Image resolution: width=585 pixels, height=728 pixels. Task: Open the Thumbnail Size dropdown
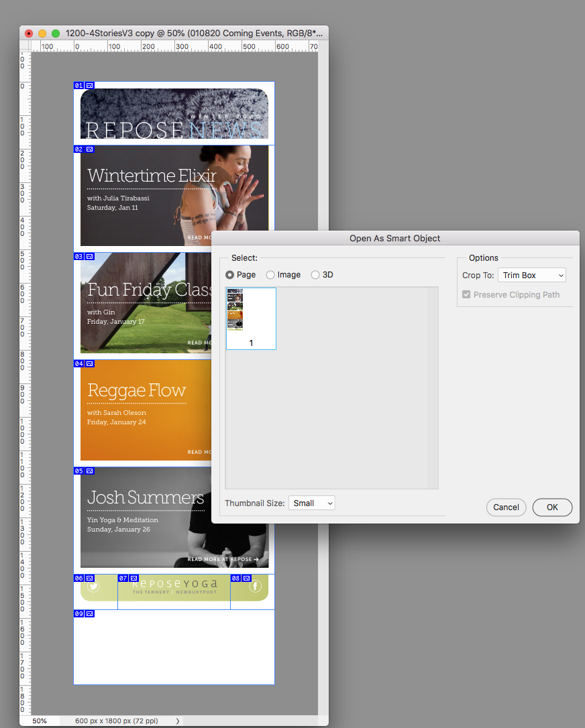point(311,503)
